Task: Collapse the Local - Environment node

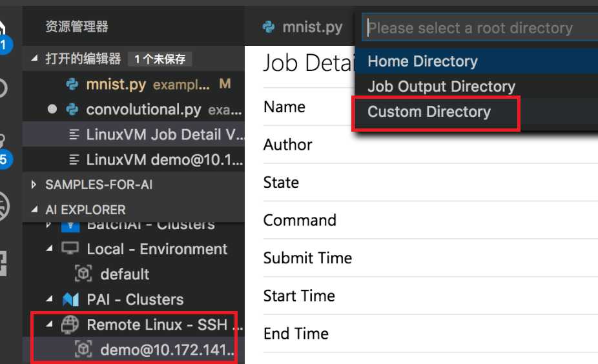Action: coord(50,249)
